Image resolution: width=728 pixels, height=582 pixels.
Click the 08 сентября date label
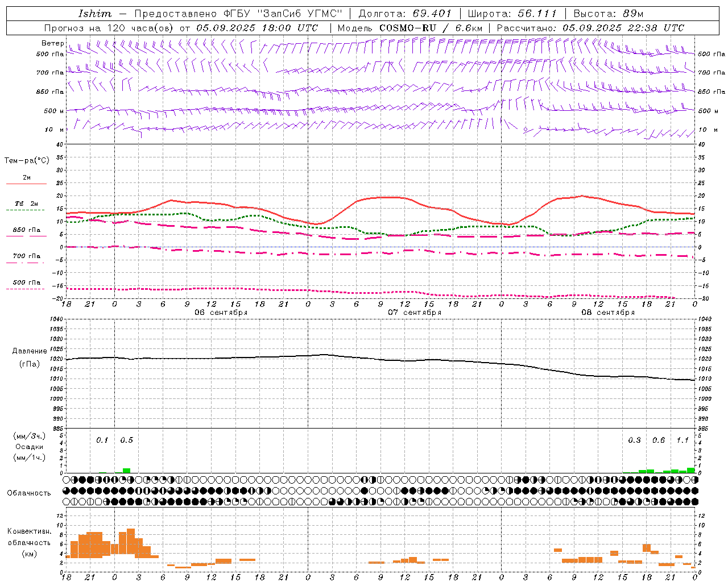608,313
